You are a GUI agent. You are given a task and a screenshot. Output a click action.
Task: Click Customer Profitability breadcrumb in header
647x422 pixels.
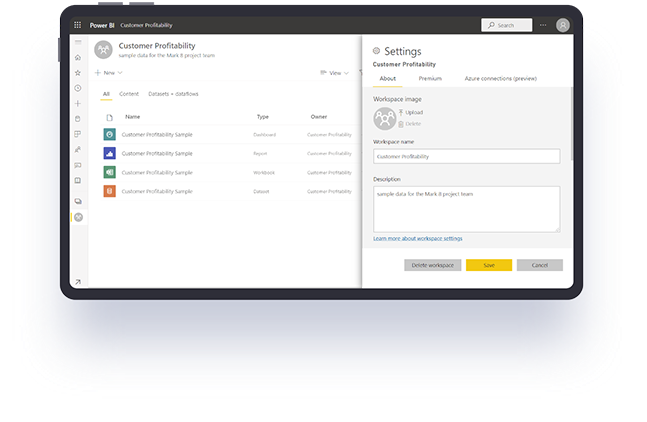pos(146,25)
